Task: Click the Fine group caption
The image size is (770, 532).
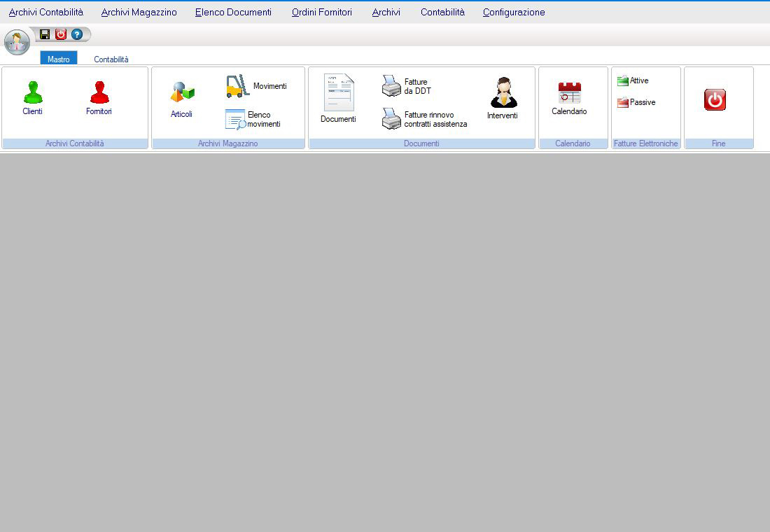Action: click(x=718, y=143)
